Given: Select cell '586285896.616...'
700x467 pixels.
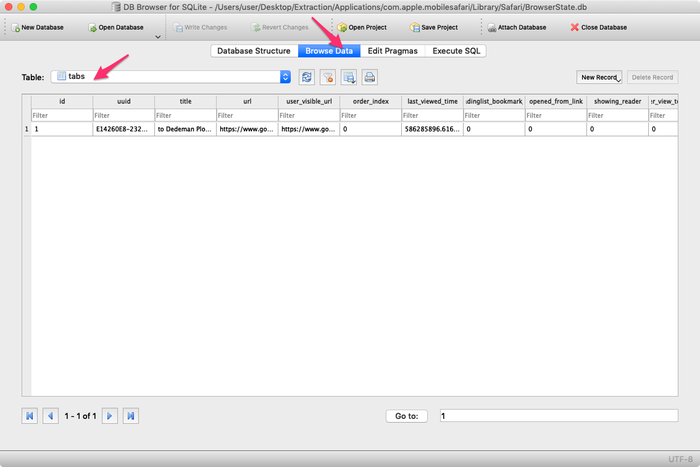Looking at the screenshot, I should point(432,129).
